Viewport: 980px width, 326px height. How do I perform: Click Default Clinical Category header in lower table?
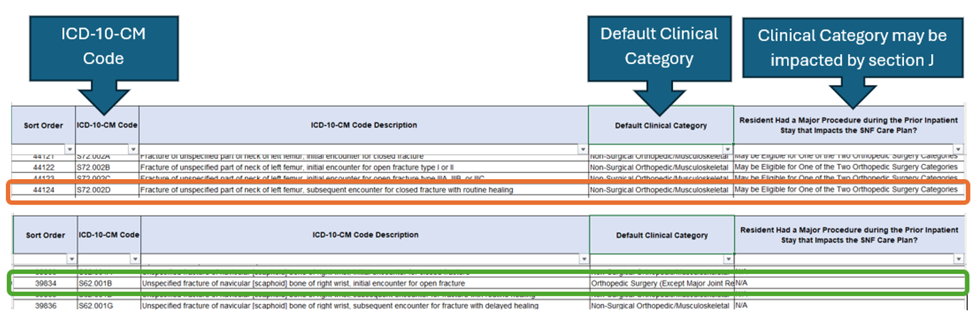(662, 235)
